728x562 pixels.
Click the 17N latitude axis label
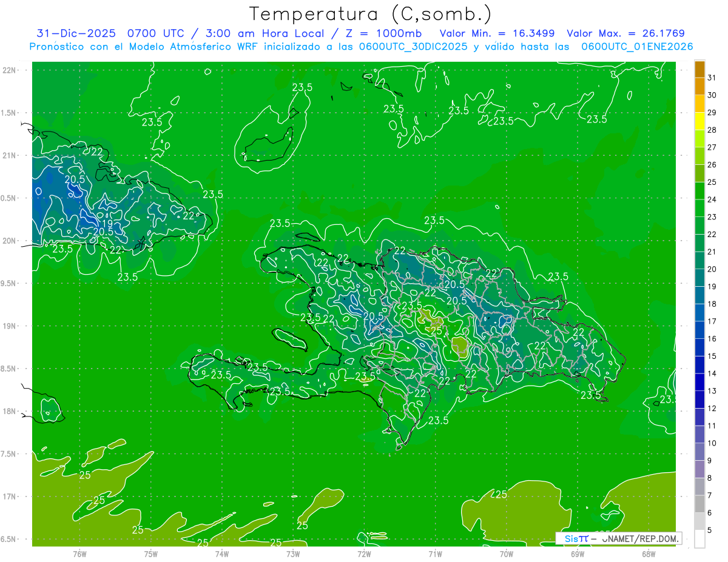tap(10, 497)
